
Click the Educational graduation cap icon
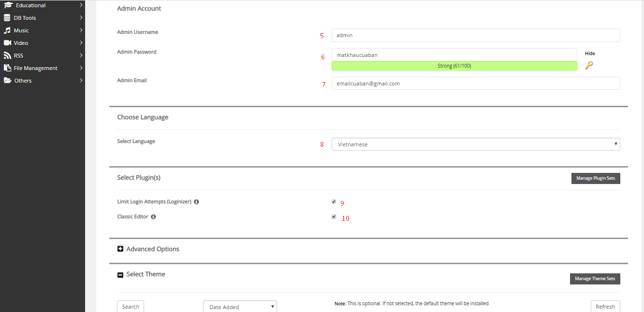pos(7,5)
